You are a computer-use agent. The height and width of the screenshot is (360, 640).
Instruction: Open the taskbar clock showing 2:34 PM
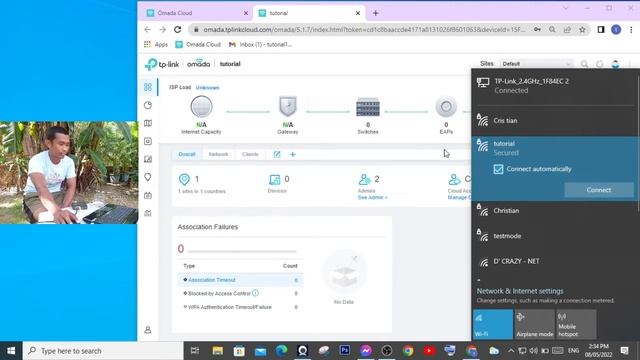click(x=599, y=351)
